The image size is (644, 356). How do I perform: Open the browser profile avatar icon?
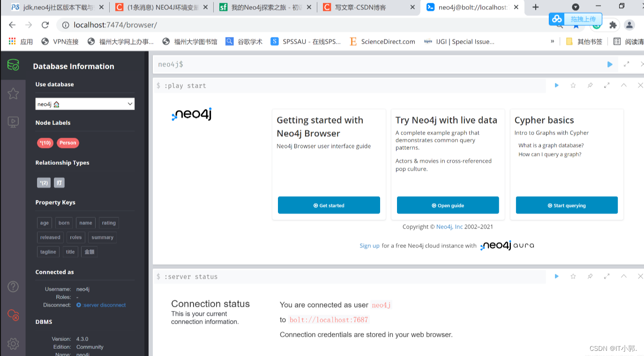(x=629, y=25)
